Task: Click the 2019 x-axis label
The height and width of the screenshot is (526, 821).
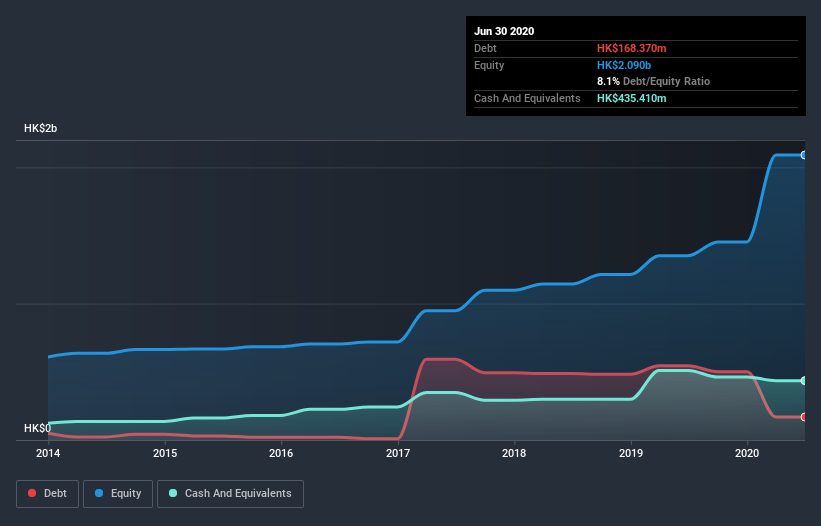Action: [631, 453]
